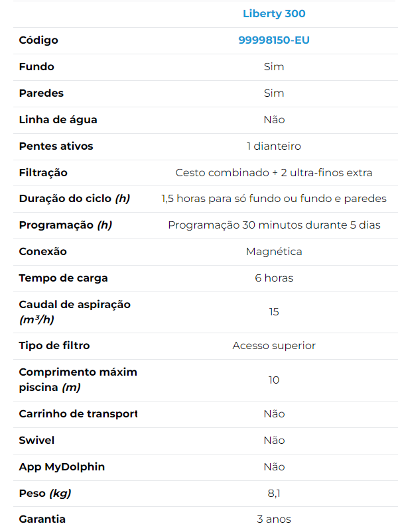Open the Liberty 300 product link
398x532 pixels.
point(274,14)
